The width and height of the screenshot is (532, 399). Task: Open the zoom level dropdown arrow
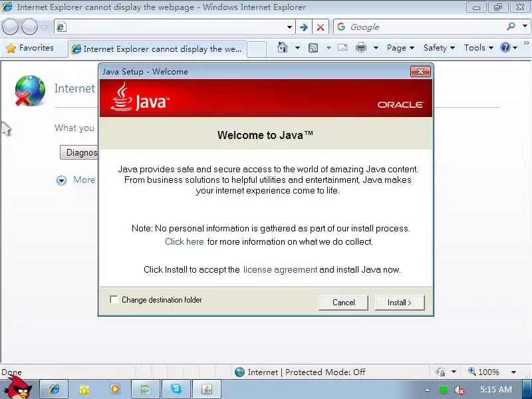click(513, 372)
